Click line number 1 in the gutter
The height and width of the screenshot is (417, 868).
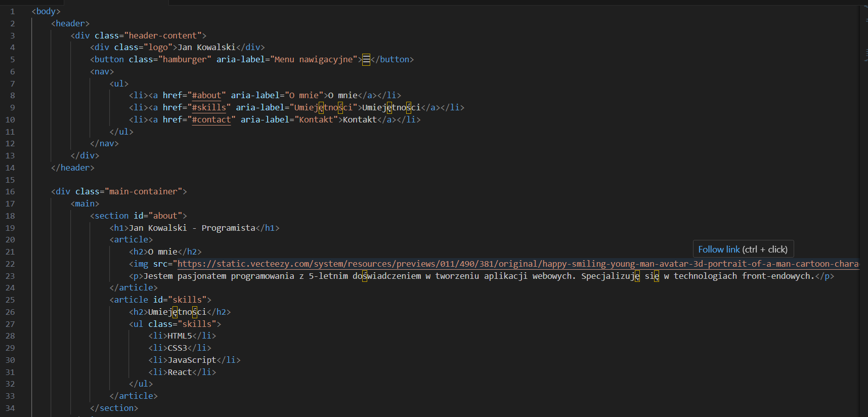point(12,12)
